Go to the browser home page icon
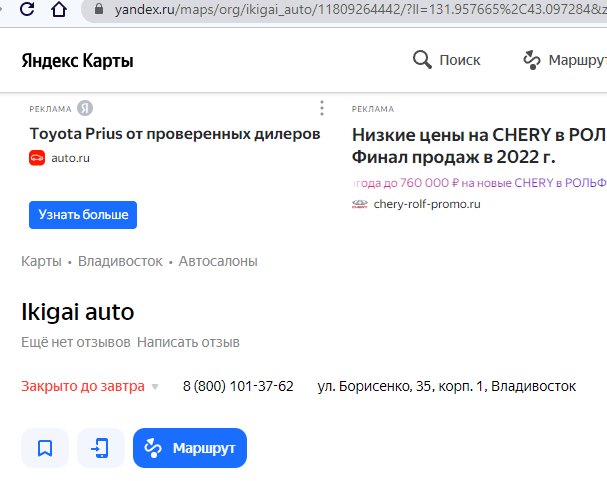 59,9
